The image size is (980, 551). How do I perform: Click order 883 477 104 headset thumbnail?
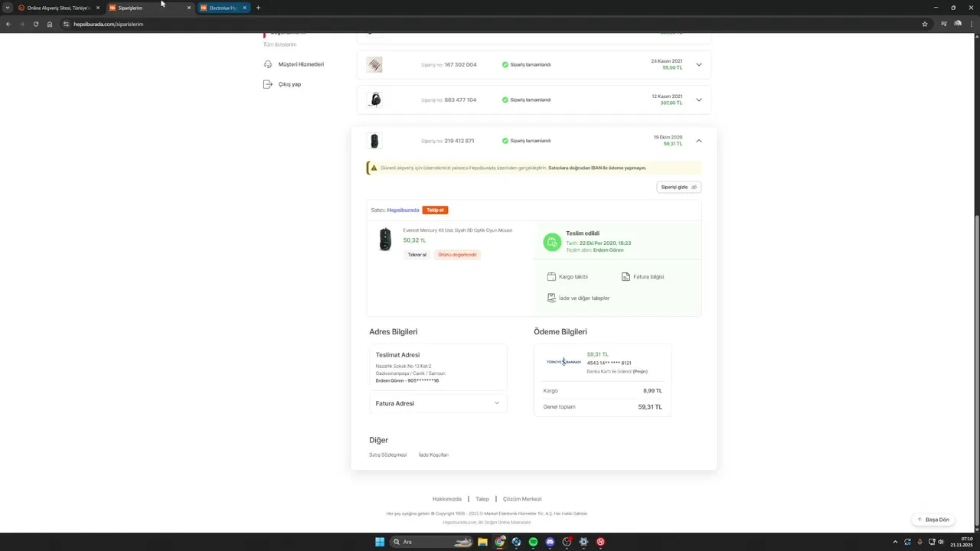(x=374, y=99)
